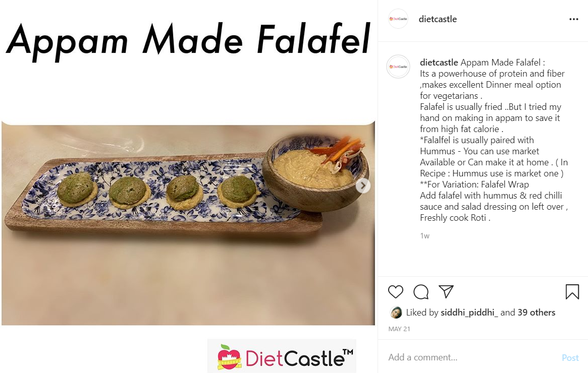Select the falafel platter photo
The width and height of the screenshot is (588, 373).
[188, 223]
